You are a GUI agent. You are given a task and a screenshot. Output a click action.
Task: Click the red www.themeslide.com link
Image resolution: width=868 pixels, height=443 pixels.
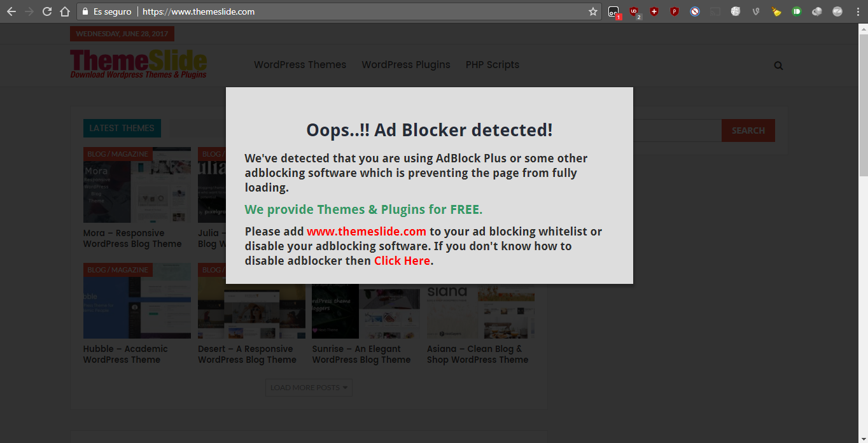(367, 231)
